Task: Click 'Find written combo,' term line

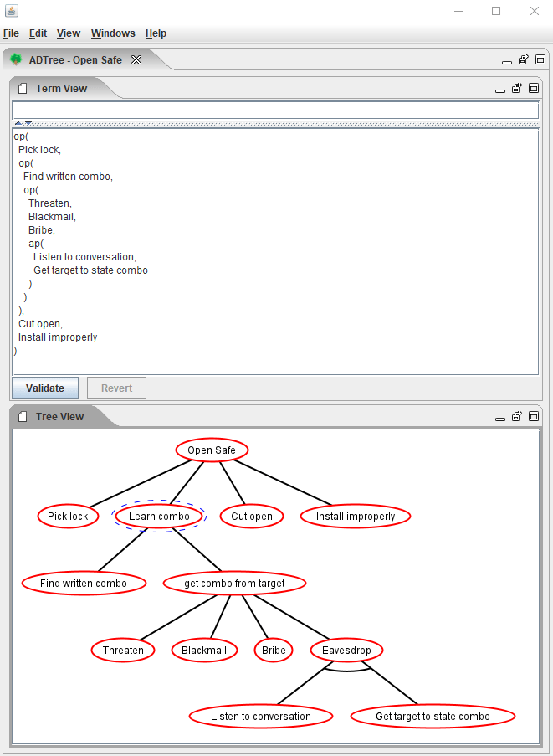Action: pos(68,177)
